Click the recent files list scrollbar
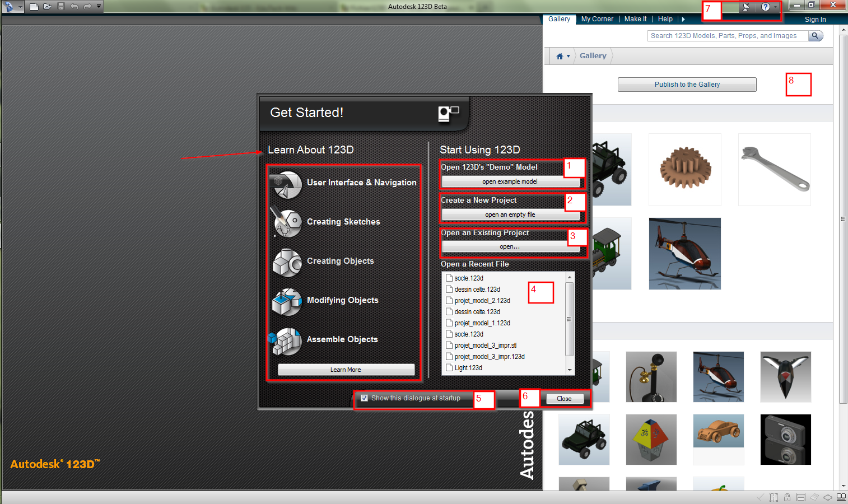Image resolution: width=848 pixels, height=504 pixels. pos(570,319)
